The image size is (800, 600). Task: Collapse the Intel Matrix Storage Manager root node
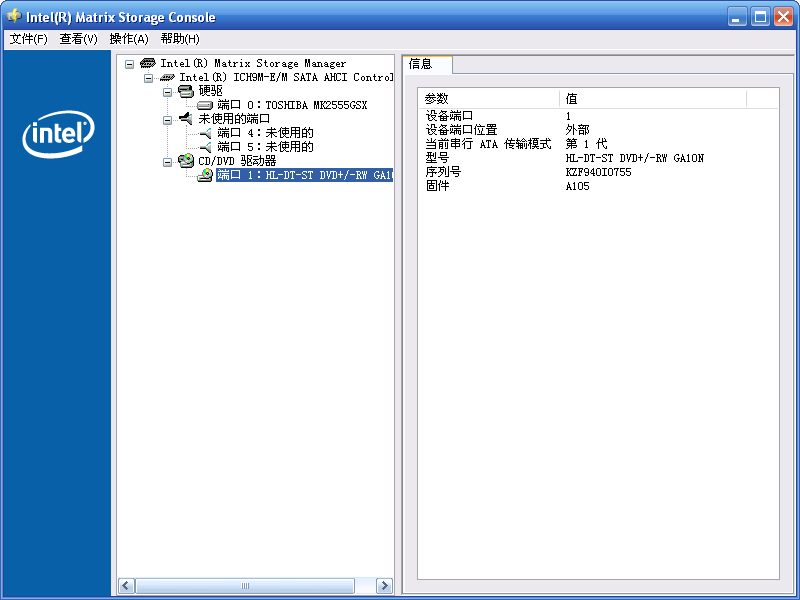pos(130,64)
